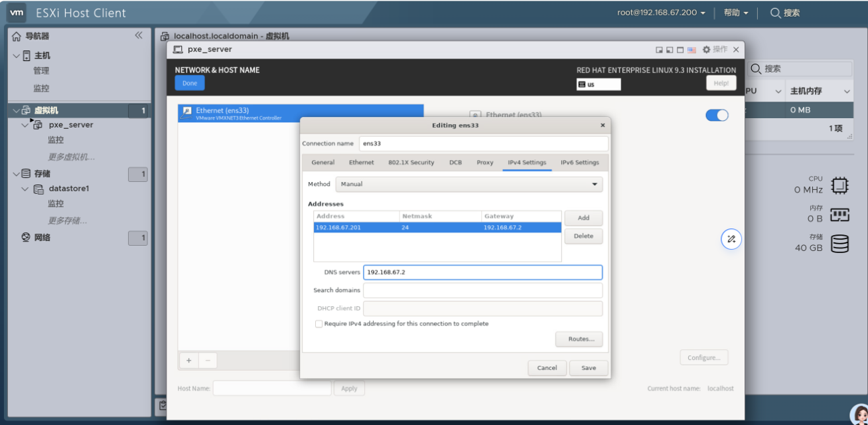Click the round wand floating button
868x425 pixels.
[731, 239]
